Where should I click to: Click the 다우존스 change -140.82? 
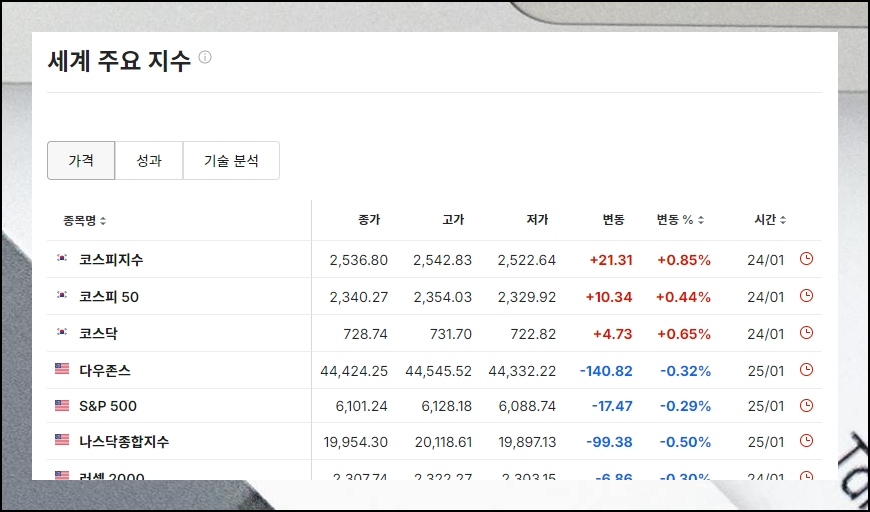coord(606,371)
